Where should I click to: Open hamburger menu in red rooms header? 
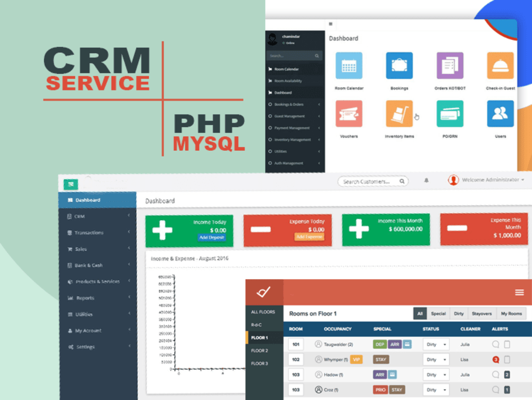tap(519, 292)
